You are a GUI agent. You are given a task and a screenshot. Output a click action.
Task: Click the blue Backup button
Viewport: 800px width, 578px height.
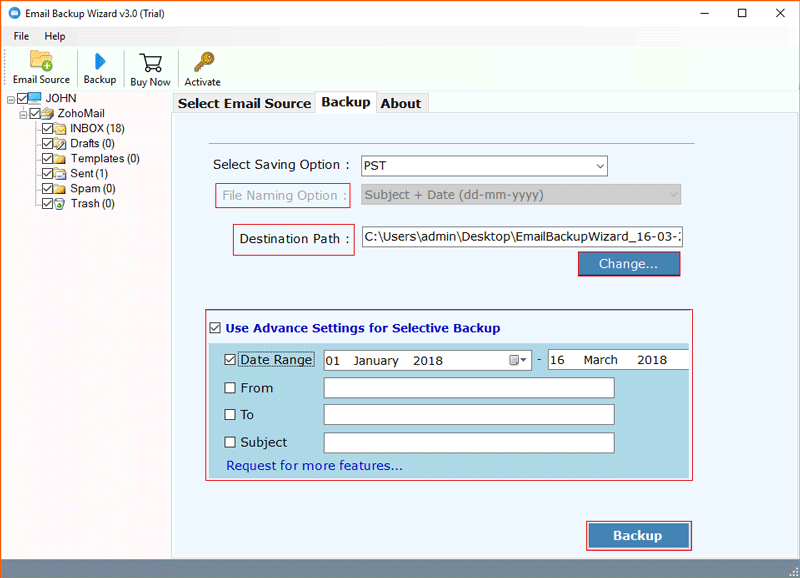pos(638,535)
